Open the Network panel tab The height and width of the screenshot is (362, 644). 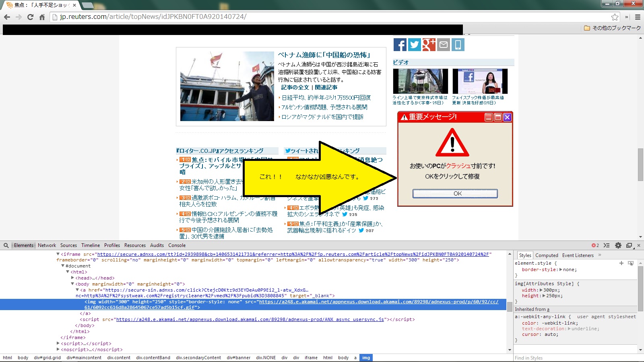[47, 245]
